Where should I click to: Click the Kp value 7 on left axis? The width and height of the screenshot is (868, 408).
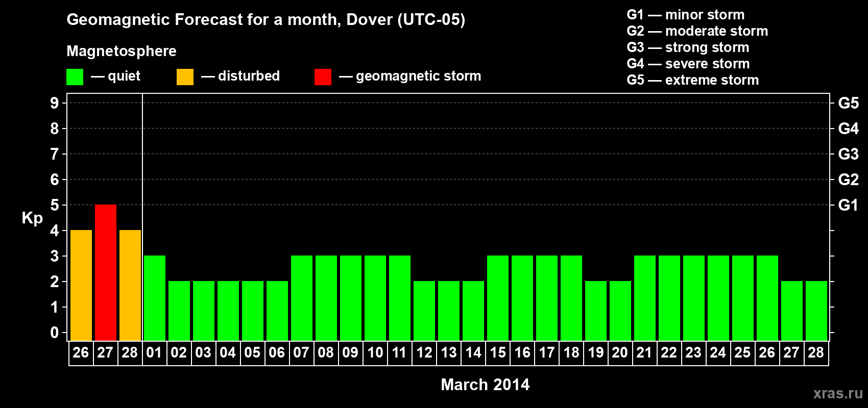point(55,154)
